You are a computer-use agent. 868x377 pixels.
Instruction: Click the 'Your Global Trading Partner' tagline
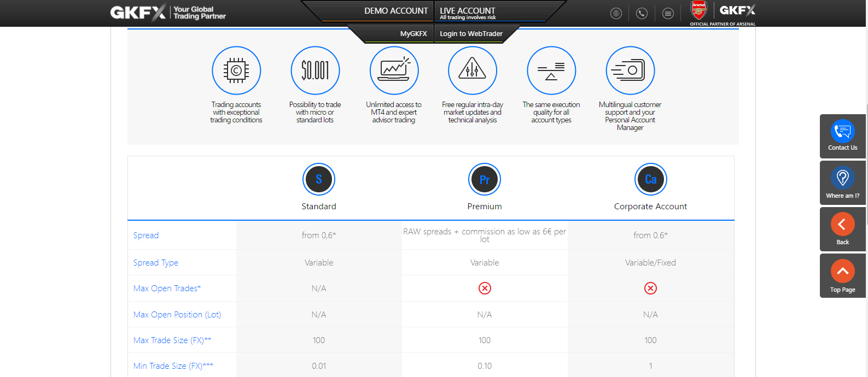coord(200,13)
